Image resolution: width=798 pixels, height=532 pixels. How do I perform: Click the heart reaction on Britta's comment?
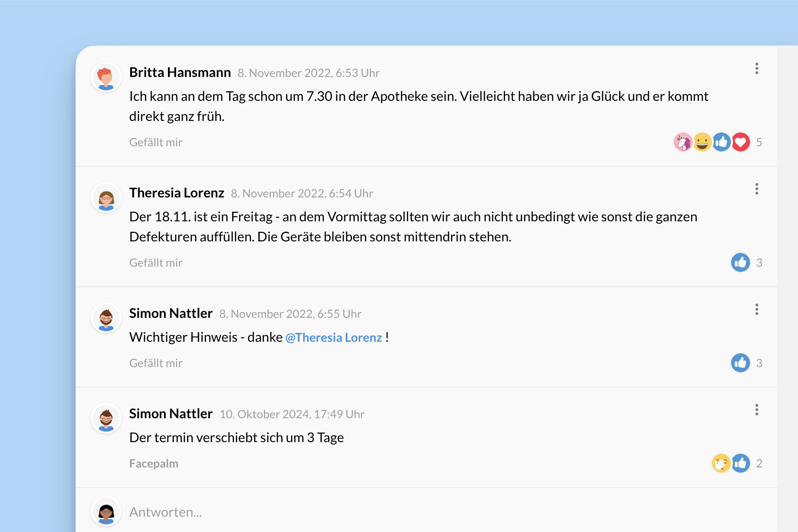pyautogui.click(x=741, y=142)
